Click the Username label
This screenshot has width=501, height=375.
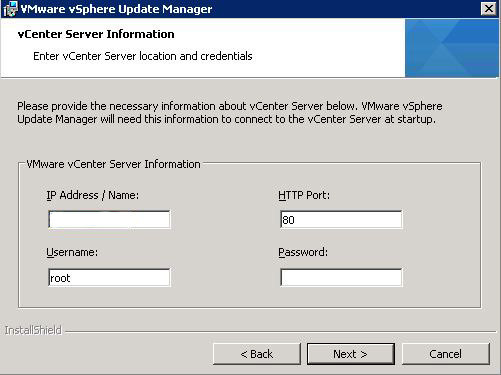pyautogui.click(x=72, y=252)
